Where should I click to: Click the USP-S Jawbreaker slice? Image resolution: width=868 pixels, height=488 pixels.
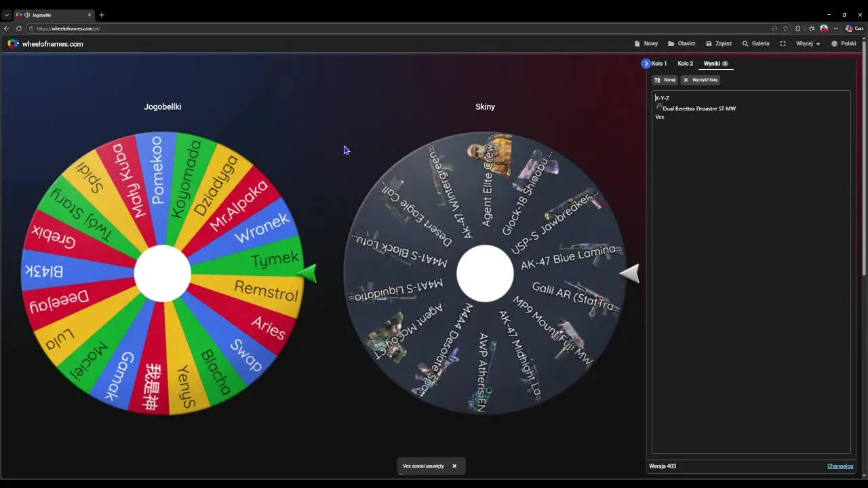point(555,222)
